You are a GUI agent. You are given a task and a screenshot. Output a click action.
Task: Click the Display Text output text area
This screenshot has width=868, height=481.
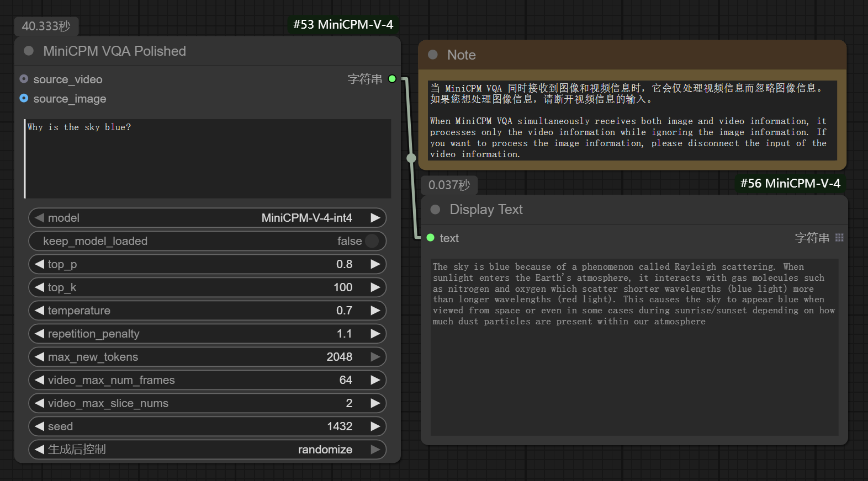[634, 347]
